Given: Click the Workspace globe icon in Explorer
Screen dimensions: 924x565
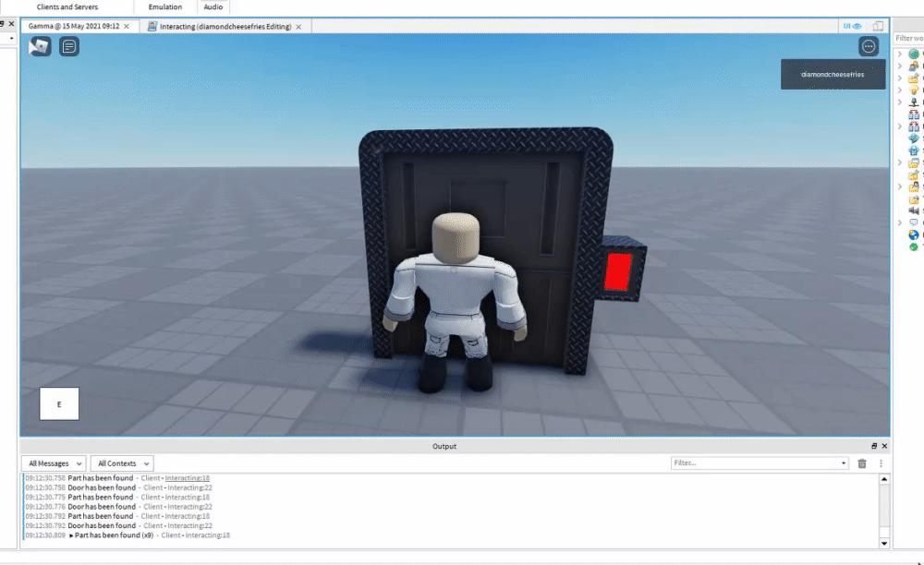Looking at the screenshot, I should pos(914,54).
